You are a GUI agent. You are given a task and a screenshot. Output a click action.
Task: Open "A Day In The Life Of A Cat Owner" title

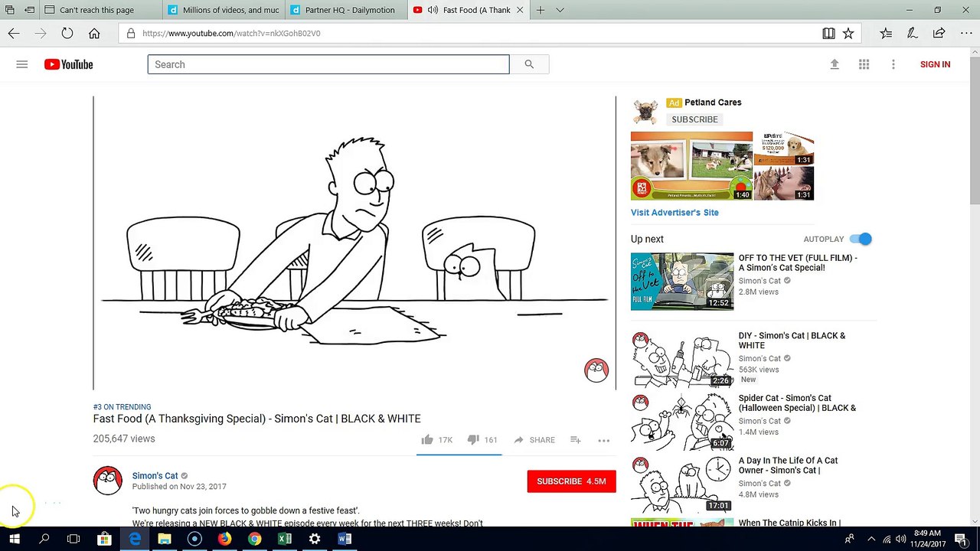tap(788, 465)
